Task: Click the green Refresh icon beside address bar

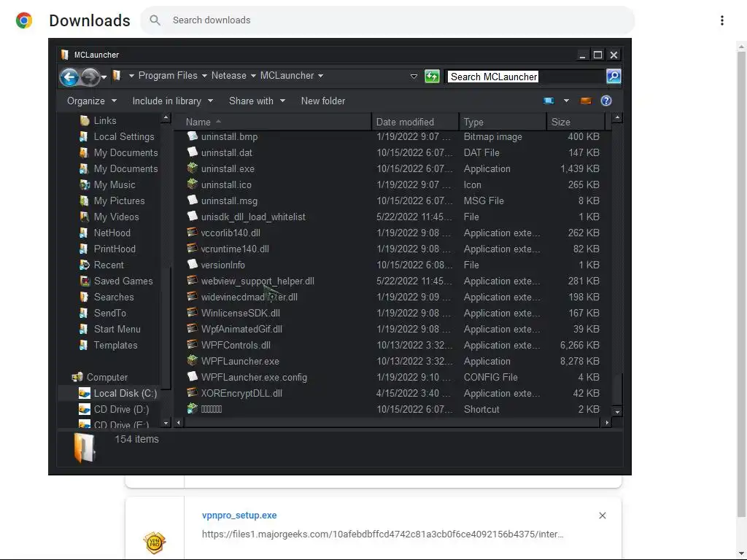Action: tap(432, 76)
